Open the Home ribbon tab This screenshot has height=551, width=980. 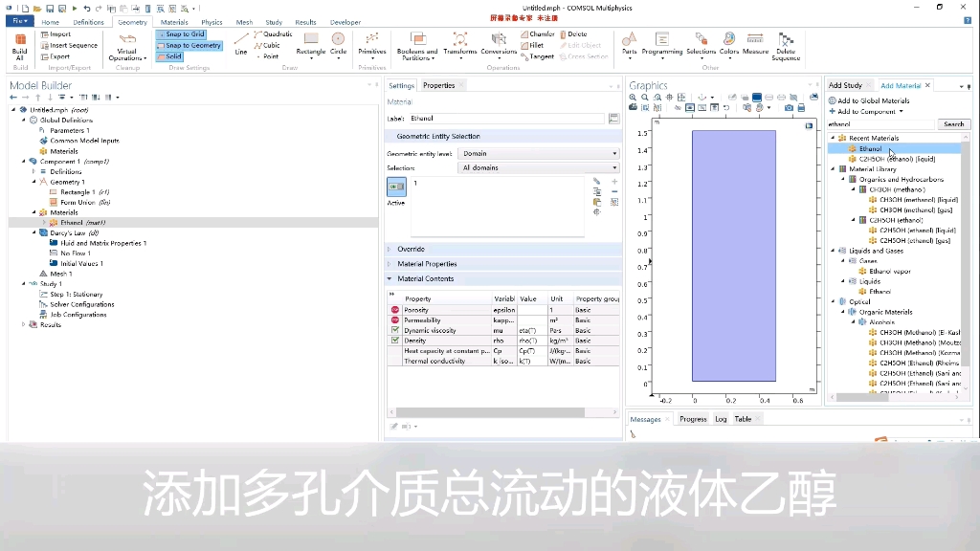(x=51, y=22)
